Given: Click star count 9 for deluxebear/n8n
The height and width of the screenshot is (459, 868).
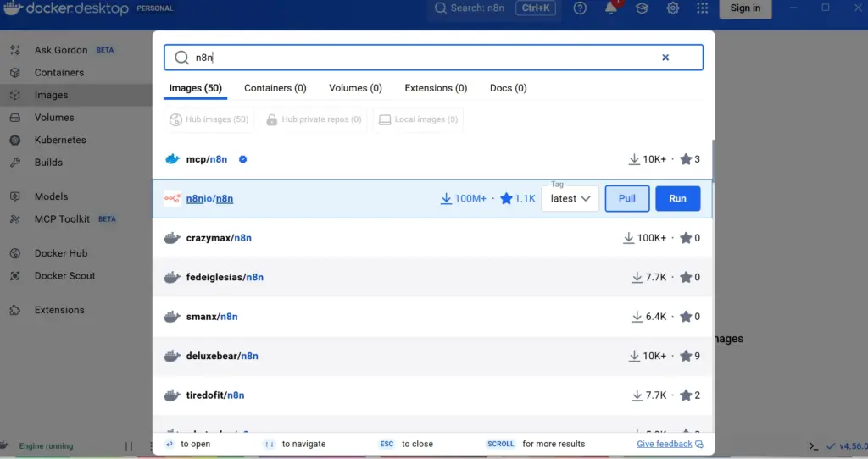Looking at the screenshot, I should coord(690,356).
